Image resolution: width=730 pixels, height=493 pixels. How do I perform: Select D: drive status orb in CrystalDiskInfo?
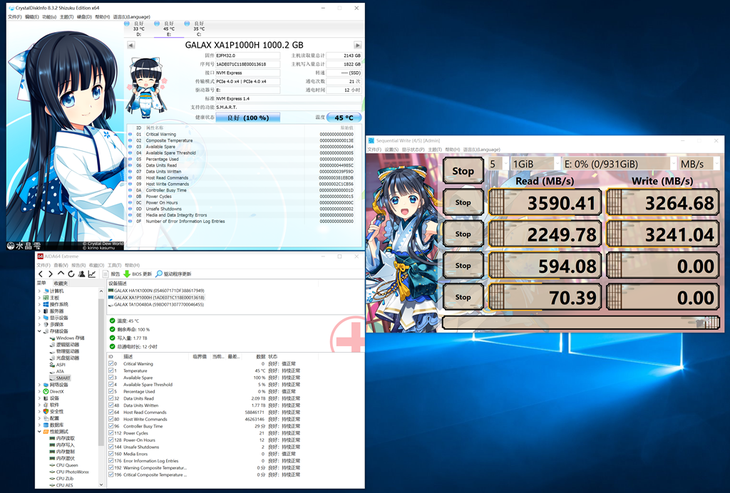pos(127,23)
